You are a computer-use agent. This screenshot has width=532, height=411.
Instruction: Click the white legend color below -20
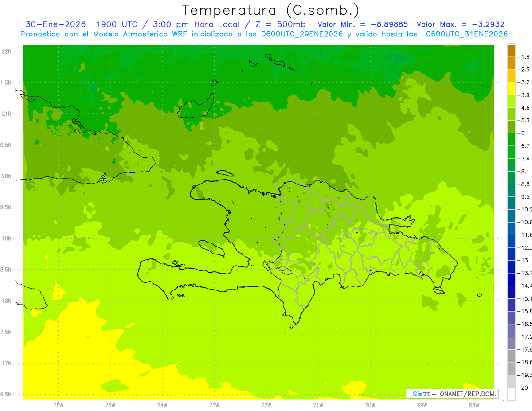[x=511, y=394]
